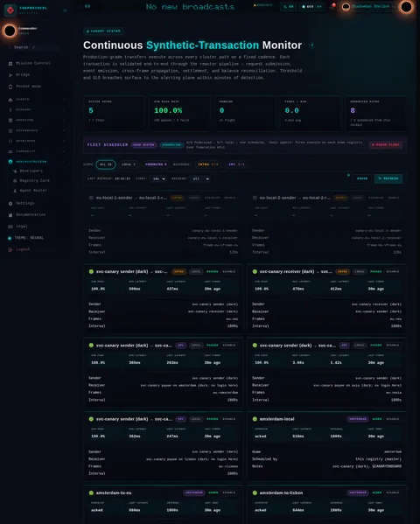Click the Administration section icon
The image size is (420, 524).
click(10, 162)
